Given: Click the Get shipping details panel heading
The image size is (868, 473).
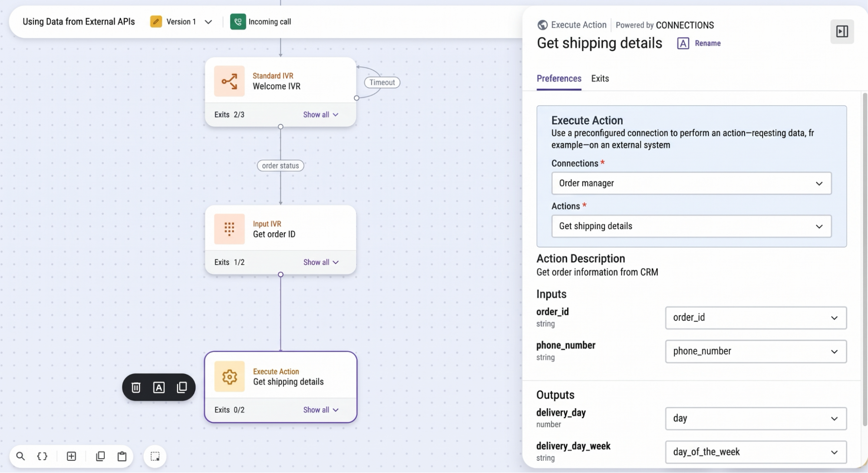Looking at the screenshot, I should point(599,43).
